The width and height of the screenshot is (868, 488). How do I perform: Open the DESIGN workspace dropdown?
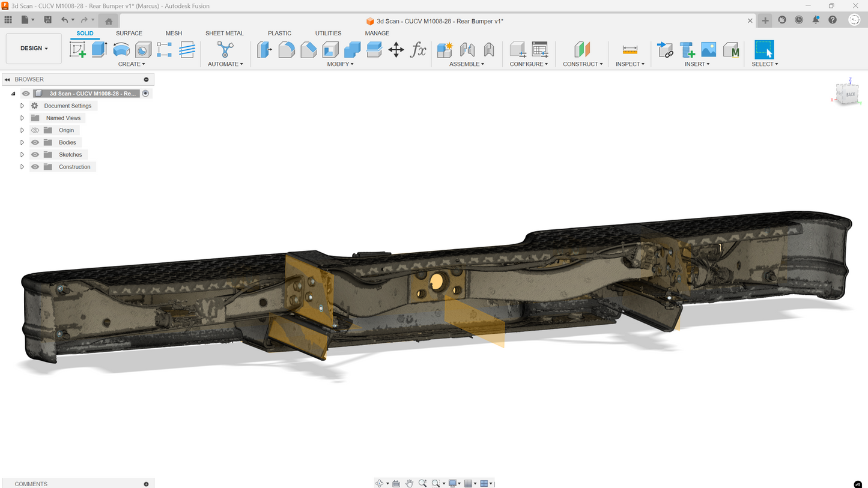(x=34, y=48)
